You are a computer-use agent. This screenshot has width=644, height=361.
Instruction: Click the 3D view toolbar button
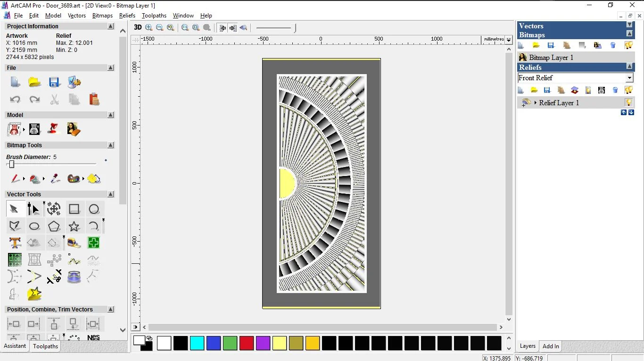click(138, 27)
